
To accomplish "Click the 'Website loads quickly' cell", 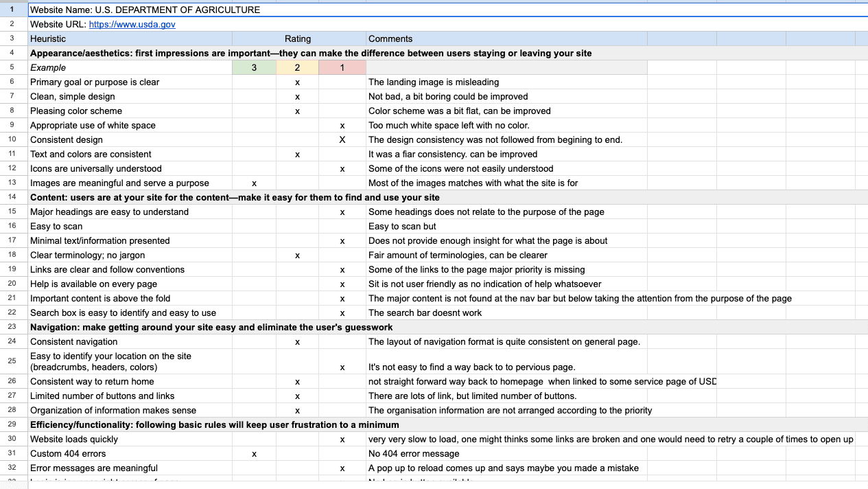I will coord(130,439).
